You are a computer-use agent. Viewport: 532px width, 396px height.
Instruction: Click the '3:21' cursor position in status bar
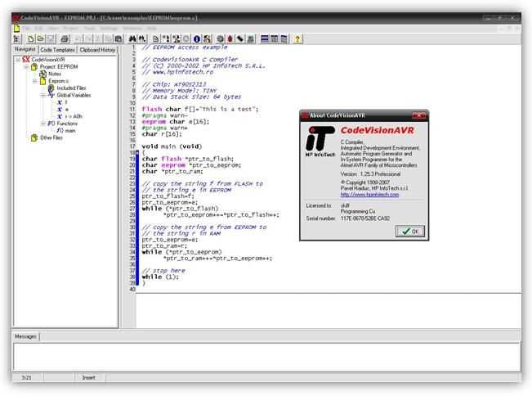tap(26, 377)
